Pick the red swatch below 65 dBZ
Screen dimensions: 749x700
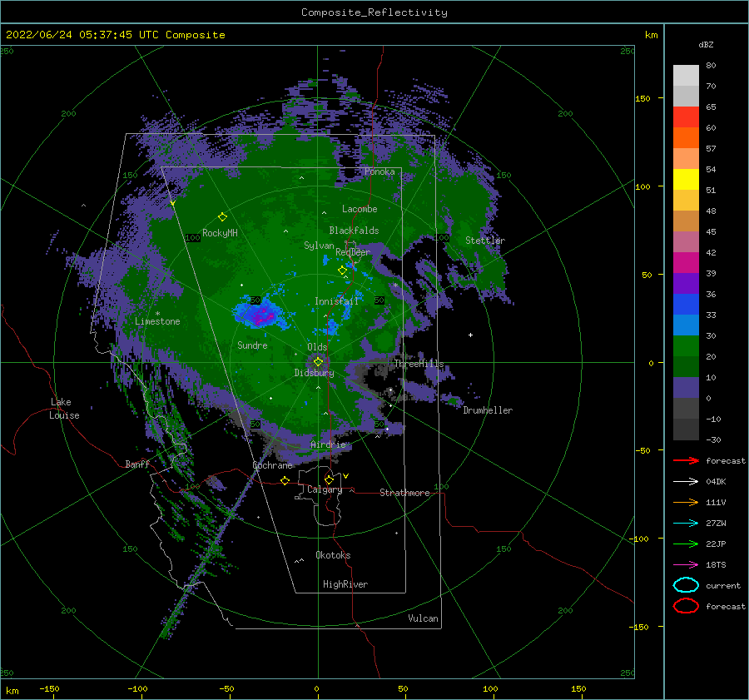pos(686,117)
